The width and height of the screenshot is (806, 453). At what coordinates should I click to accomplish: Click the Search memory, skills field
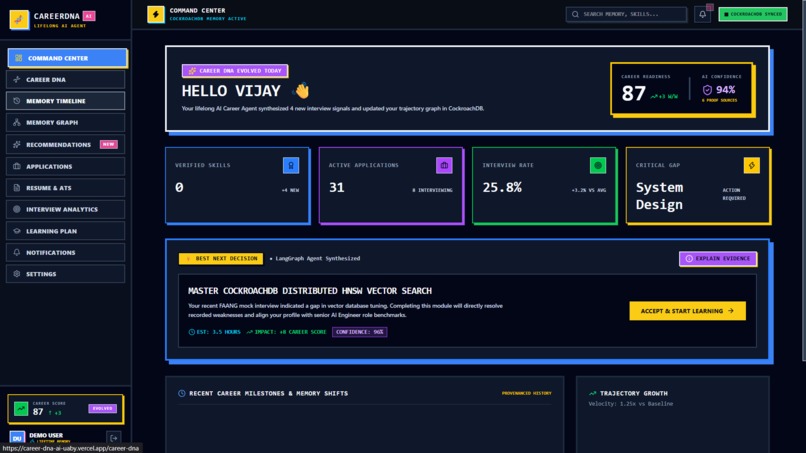point(626,14)
